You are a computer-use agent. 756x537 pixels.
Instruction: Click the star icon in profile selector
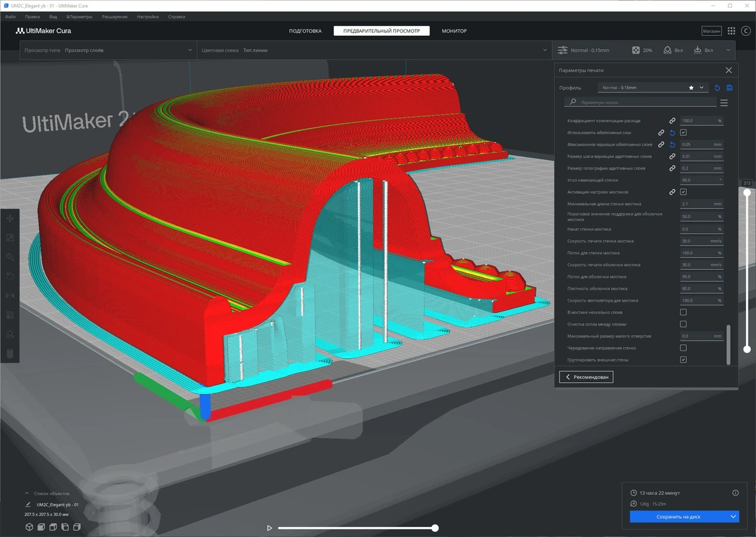click(x=691, y=88)
